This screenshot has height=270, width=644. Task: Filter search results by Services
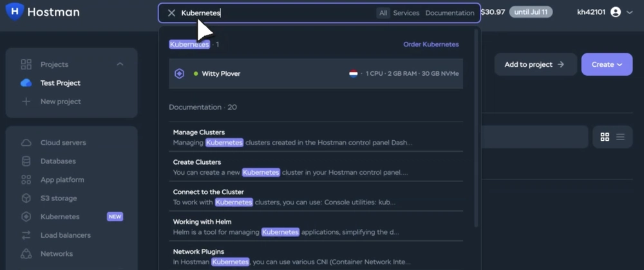(x=406, y=13)
